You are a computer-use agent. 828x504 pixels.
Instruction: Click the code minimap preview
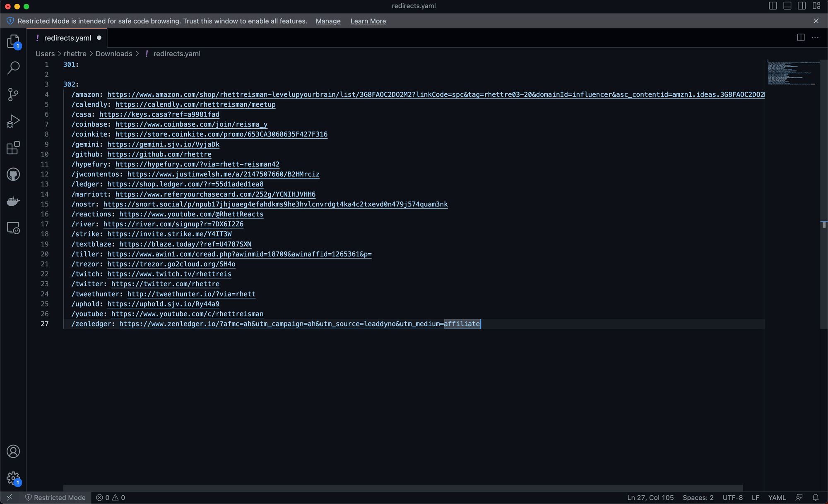[792, 72]
